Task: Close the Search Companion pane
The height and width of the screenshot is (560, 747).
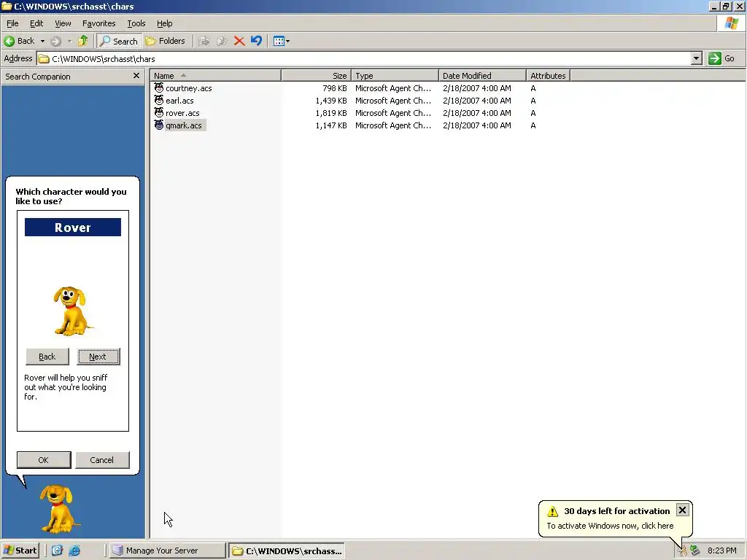Action: tap(136, 76)
